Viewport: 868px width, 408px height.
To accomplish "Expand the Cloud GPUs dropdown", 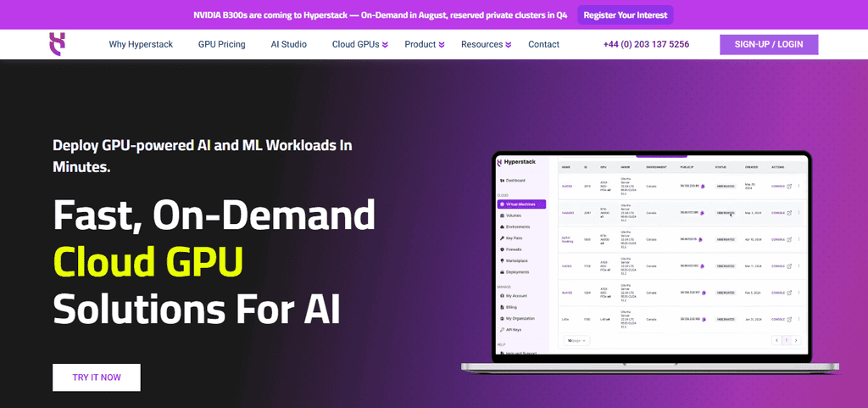I will pyautogui.click(x=359, y=44).
